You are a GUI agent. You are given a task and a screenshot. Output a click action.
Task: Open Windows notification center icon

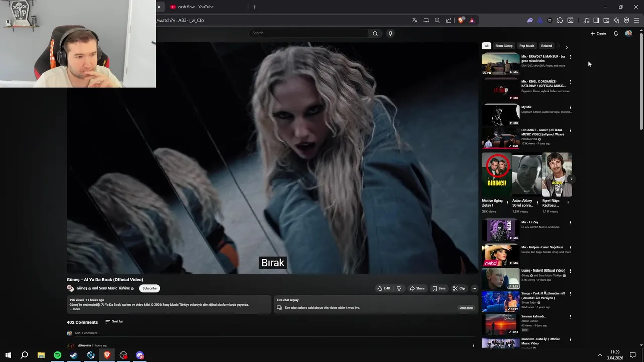[633, 355]
